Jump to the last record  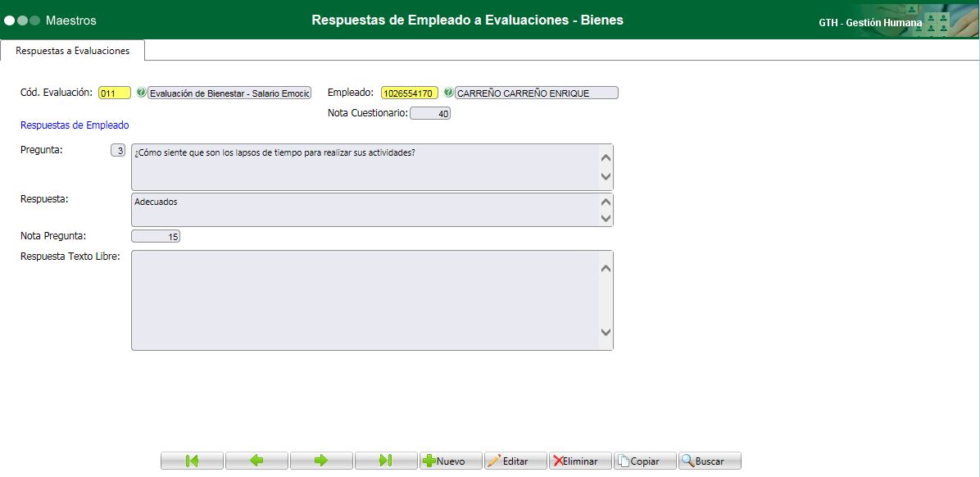(386, 460)
